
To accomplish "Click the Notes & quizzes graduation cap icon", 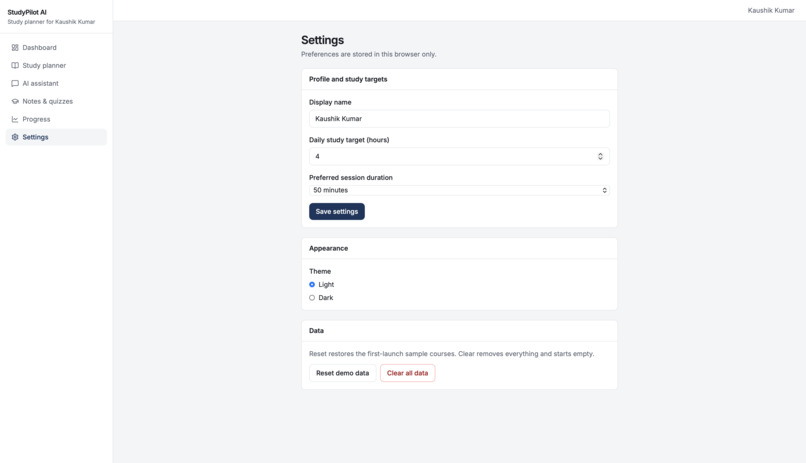I will (x=15, y=101).
